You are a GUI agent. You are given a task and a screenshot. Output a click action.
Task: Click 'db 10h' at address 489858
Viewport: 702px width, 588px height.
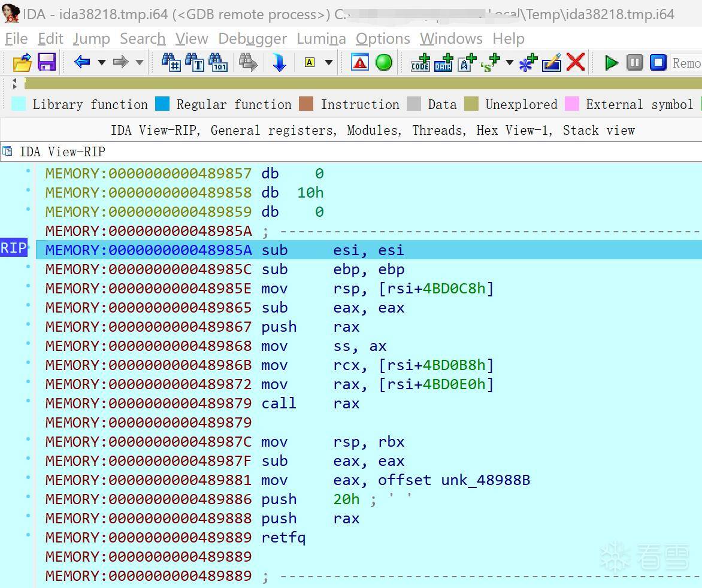tap(292, 193)
